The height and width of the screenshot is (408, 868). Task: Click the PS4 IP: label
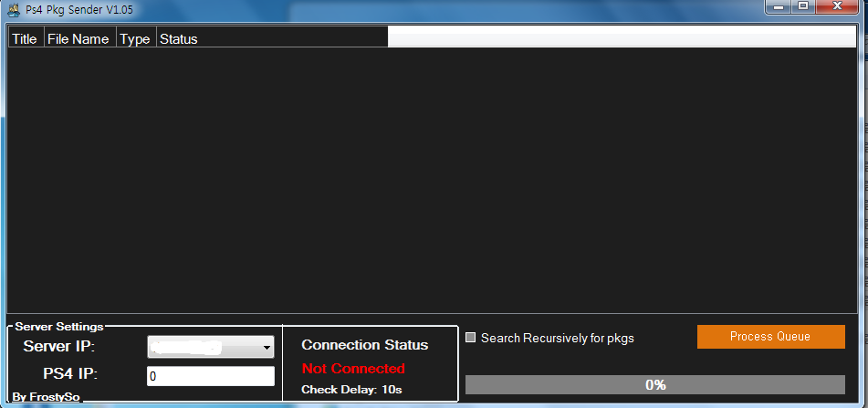[70, 374]
